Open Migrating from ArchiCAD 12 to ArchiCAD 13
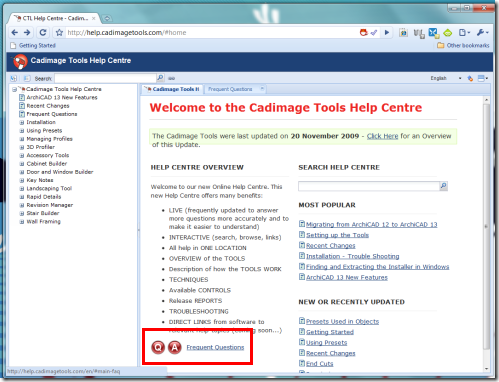Viewport: 499px width, 382px height. [x=372, y=225]
